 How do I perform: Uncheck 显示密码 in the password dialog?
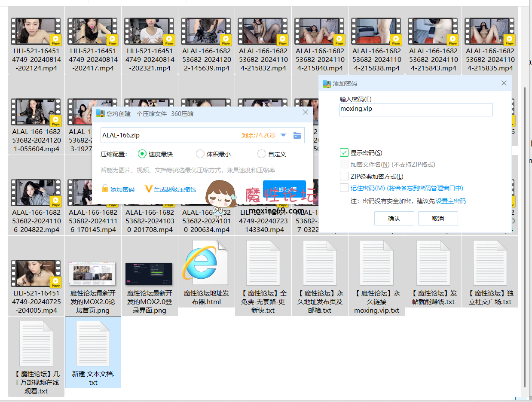click(x=344, y=152)
